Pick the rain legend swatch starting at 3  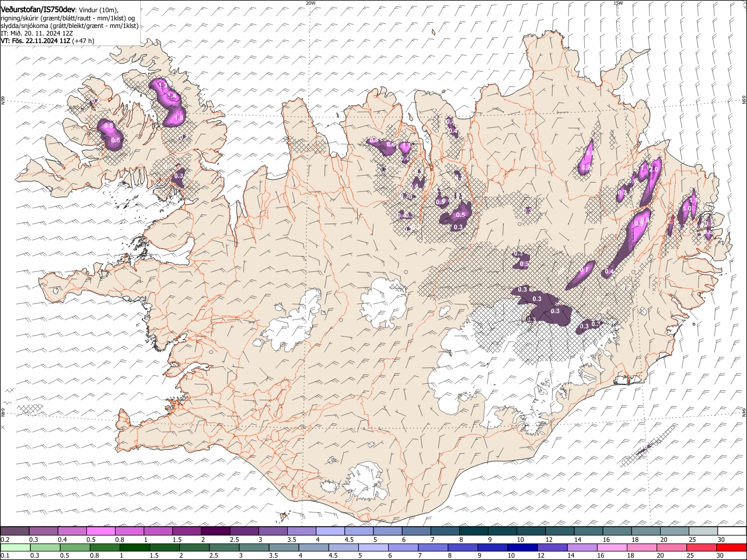(x=253, y=547)
